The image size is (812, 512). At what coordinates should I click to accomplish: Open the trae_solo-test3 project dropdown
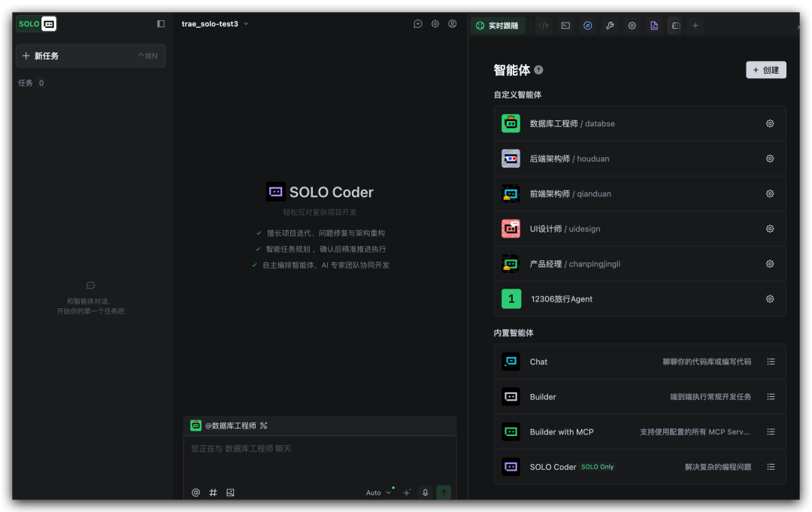pos(215,24)
